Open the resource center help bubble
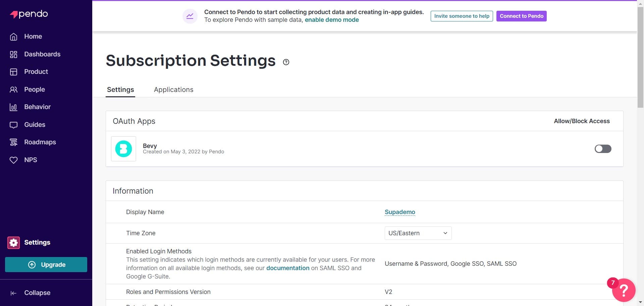Viewport: 644px width, 306px height. coord(624,290)
